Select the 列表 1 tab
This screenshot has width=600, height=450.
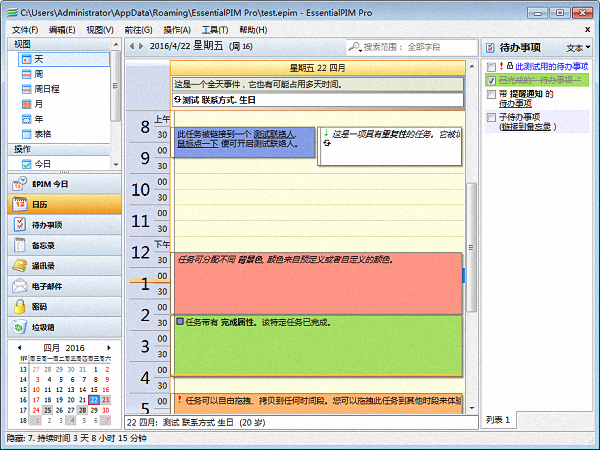[498, 420]
